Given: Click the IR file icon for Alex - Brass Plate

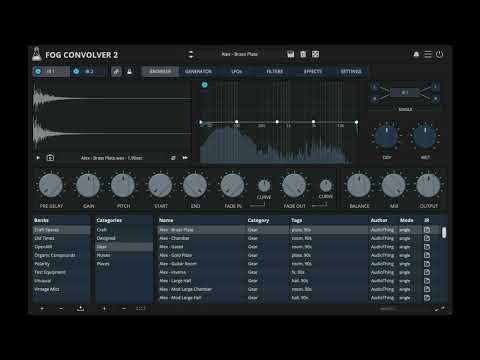Looking at the screenshot, I should click(427, 230).
